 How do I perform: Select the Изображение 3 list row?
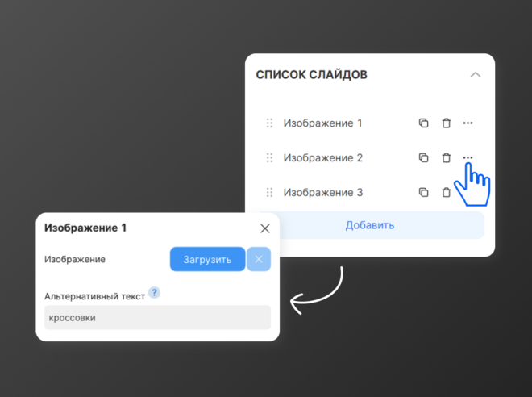[370, 192]
